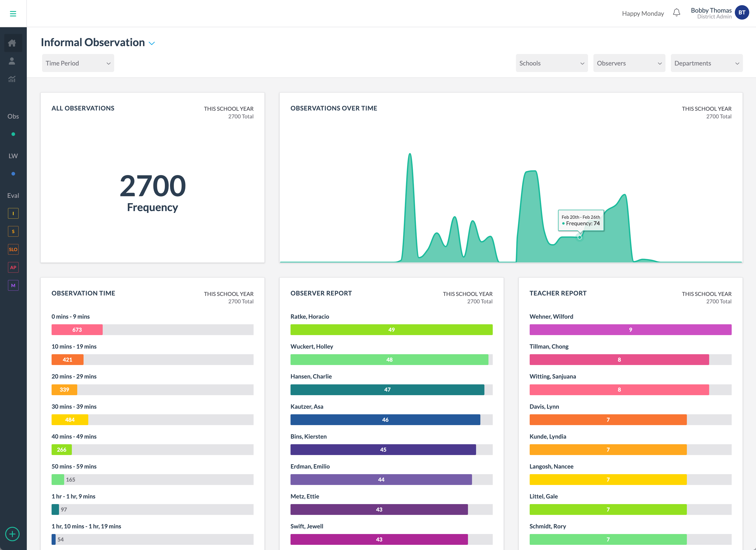
Task: Open the Informal Observation dropdown
Action: pos(152,43)
